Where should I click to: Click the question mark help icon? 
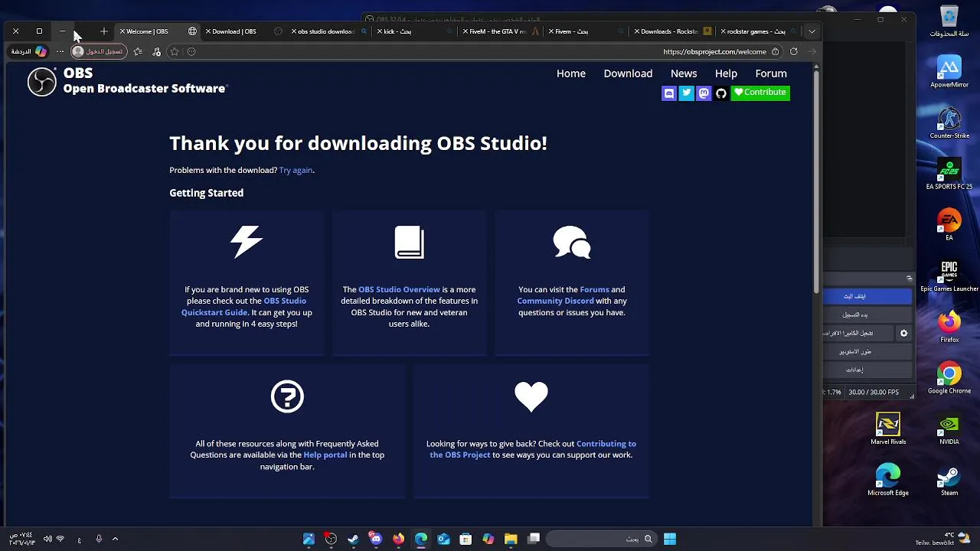coord(287,396)
